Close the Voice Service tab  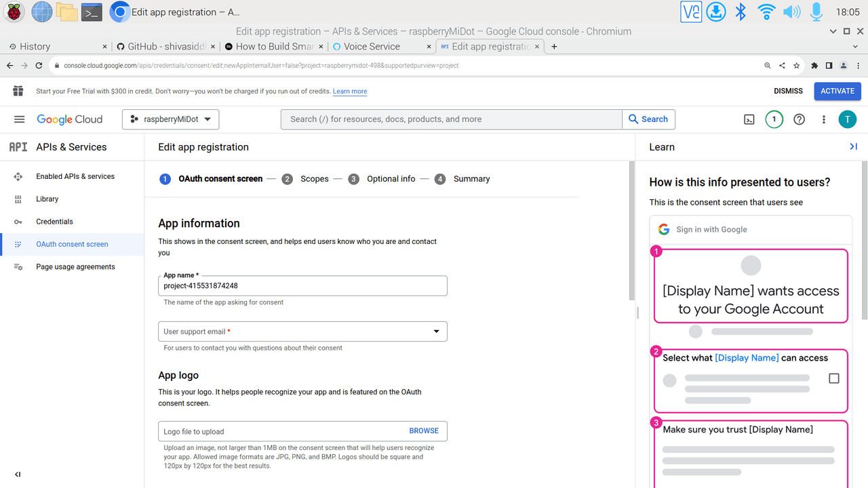click(x=429, y=46)
